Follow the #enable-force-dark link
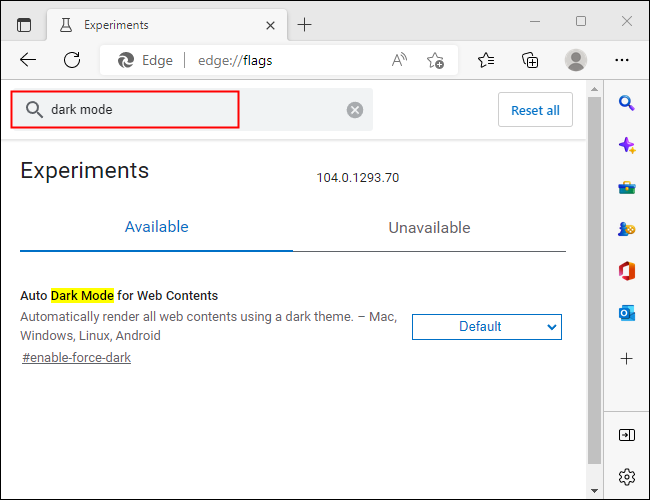The height and width of the screenshot is (500, 650). point(77,358)
